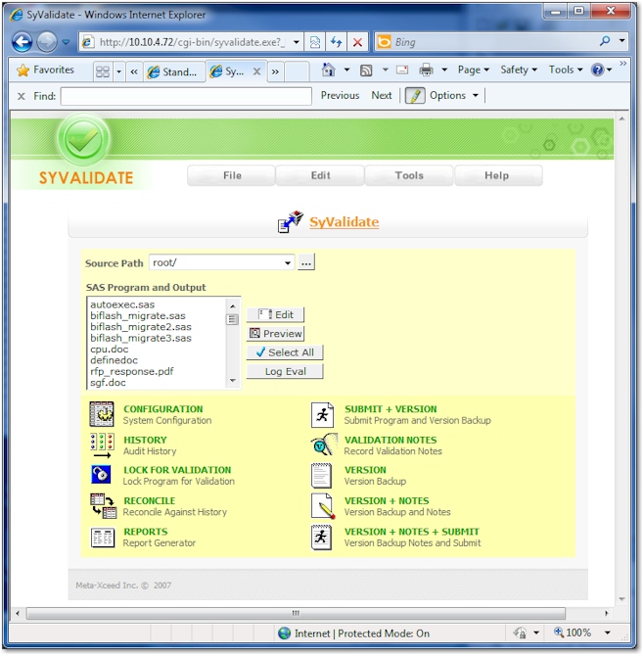Click inside the Find text field
This screenshot has width=644, height=656.
point(186,96)
